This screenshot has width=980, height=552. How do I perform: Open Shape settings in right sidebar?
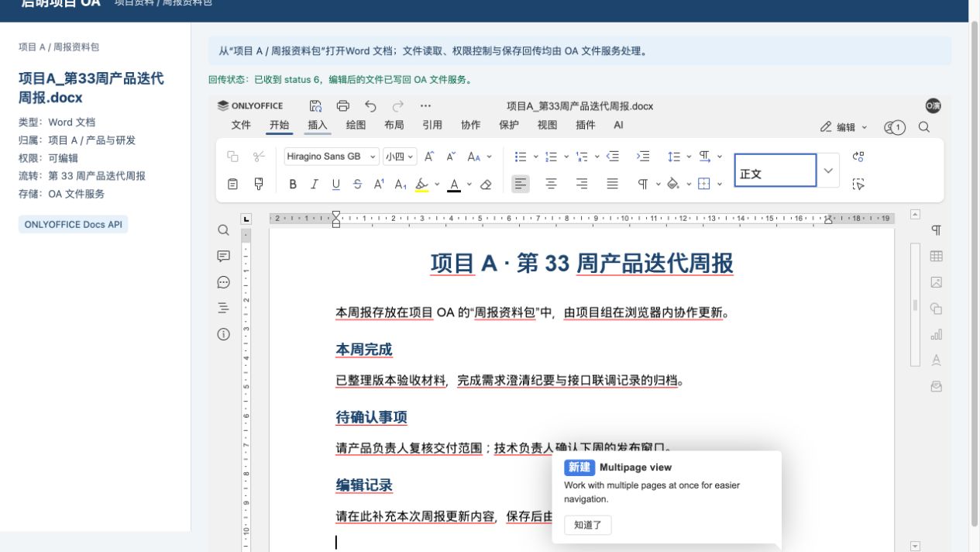click(936, 309)
